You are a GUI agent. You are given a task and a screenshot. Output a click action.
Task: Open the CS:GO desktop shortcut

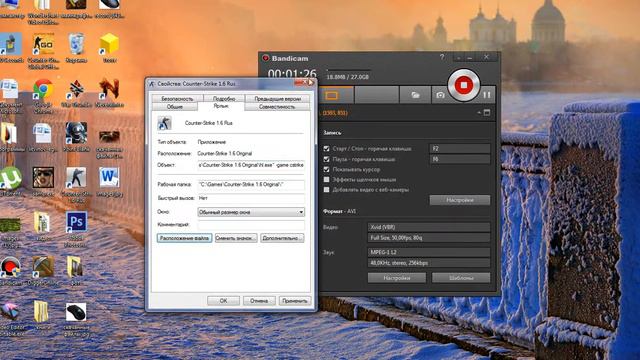tap(43, 44)
